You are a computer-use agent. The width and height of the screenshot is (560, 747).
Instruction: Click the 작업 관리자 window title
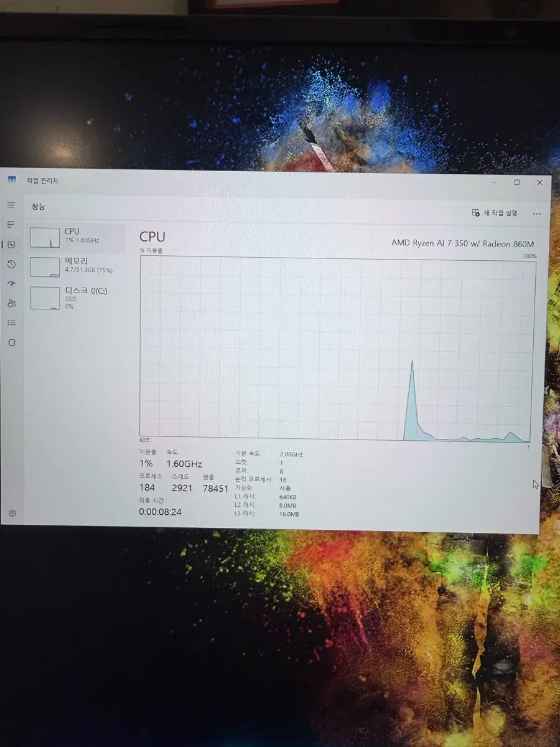42,180
